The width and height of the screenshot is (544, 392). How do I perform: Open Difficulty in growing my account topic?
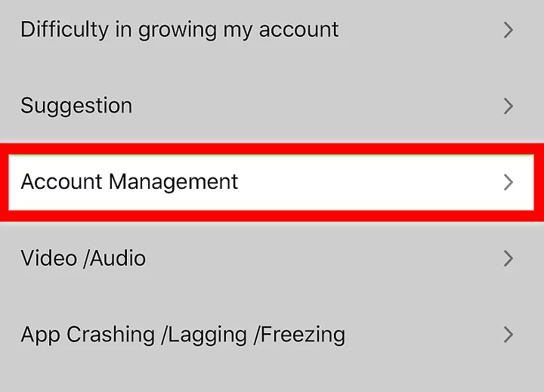(179, 30)
